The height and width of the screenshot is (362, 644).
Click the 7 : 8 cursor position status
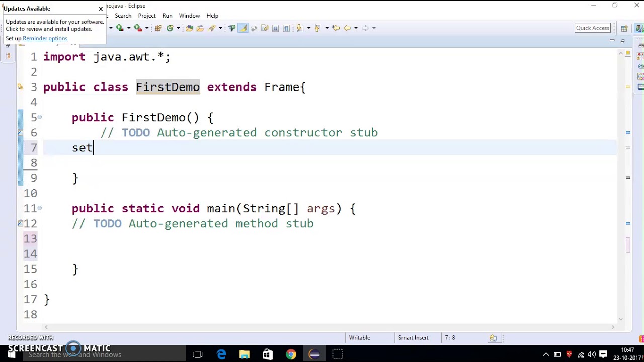[x=450, y=338]
